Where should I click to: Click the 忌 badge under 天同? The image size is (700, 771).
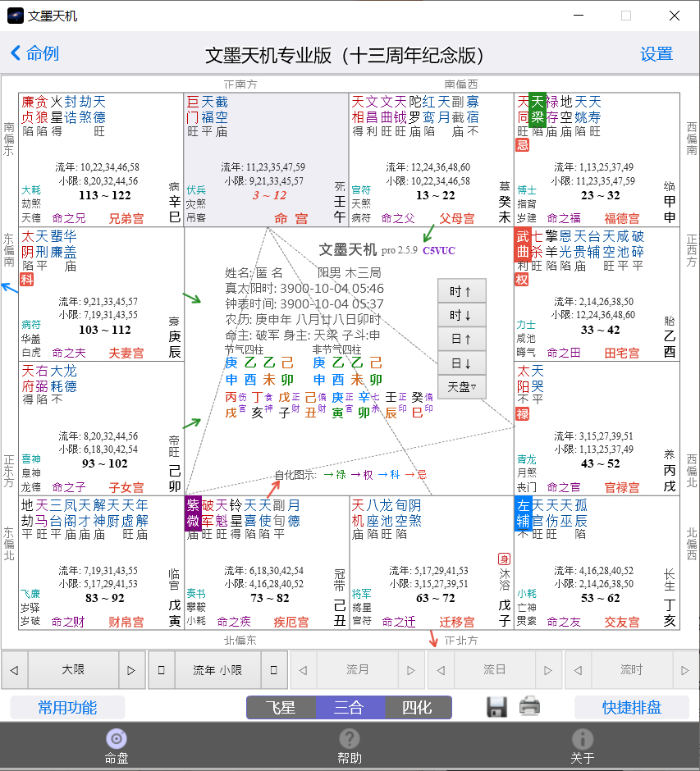tap(523, 145)
